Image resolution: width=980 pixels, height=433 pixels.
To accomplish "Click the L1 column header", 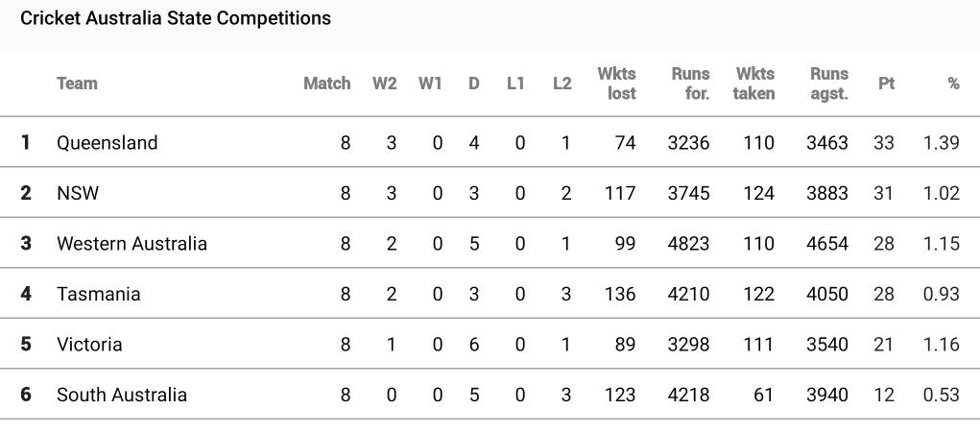I will [x=515, y=84].
